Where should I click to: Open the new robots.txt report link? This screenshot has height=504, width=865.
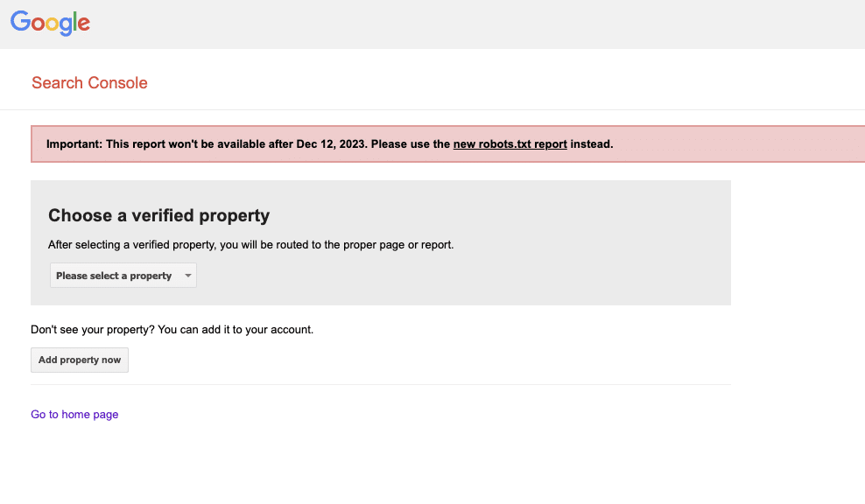(510, 143)
